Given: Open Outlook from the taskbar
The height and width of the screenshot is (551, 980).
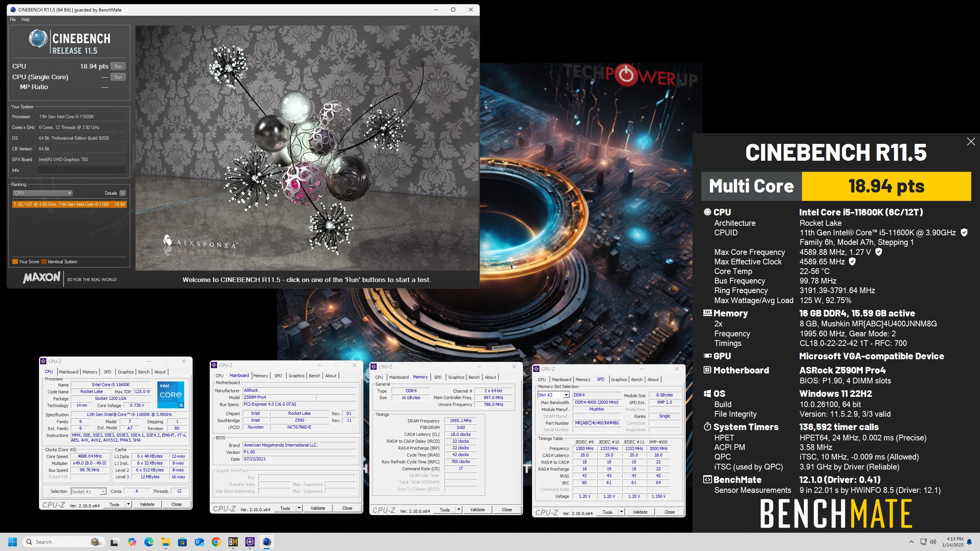Looking at the screenshot, I should 199,542.
